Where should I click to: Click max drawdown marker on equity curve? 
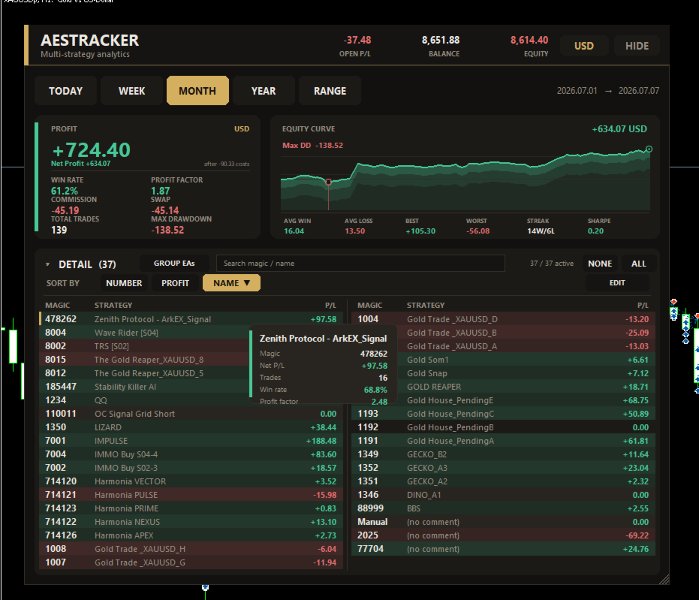329,182
